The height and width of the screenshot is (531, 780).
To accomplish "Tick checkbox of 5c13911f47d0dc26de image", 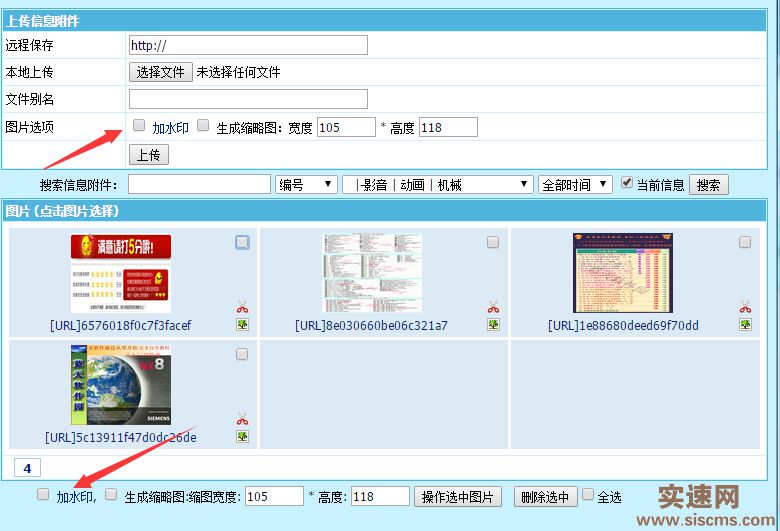I will (242, 354).
